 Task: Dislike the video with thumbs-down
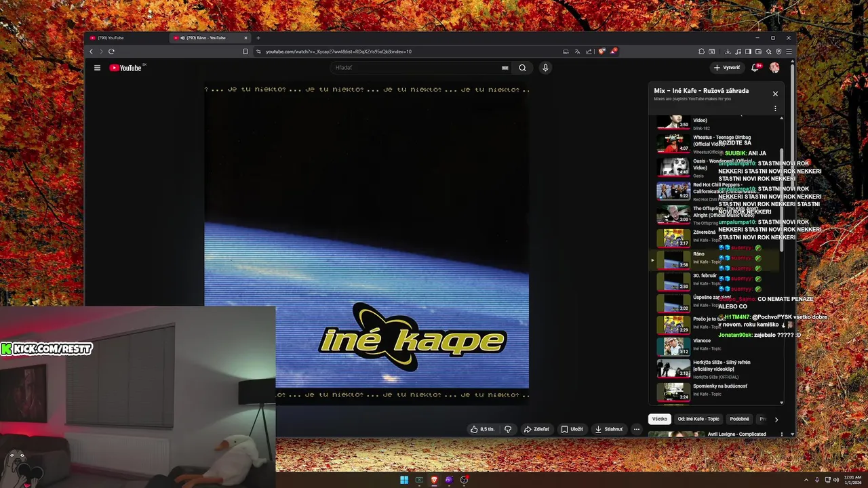pos(508,429)
